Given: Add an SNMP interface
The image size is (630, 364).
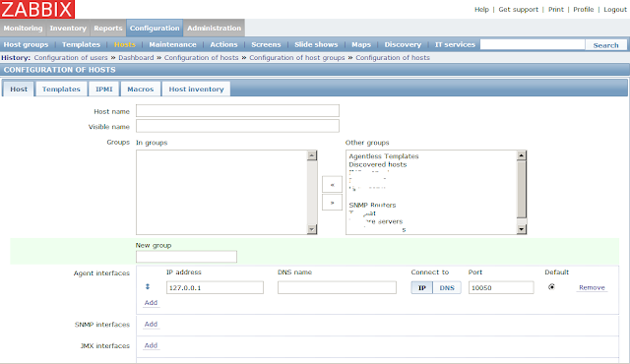Looking at the screenshot, I should click(x=151, y=324).
